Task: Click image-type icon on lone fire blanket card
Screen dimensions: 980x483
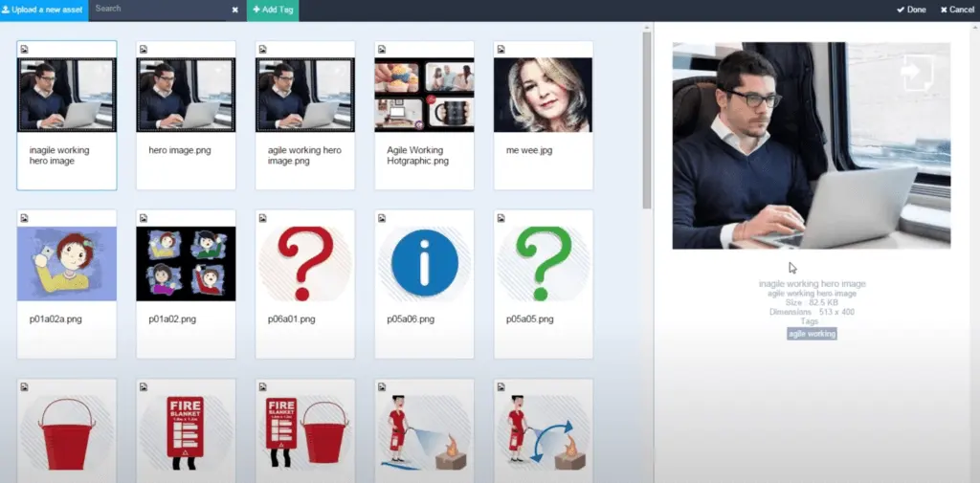Action: 144,386
